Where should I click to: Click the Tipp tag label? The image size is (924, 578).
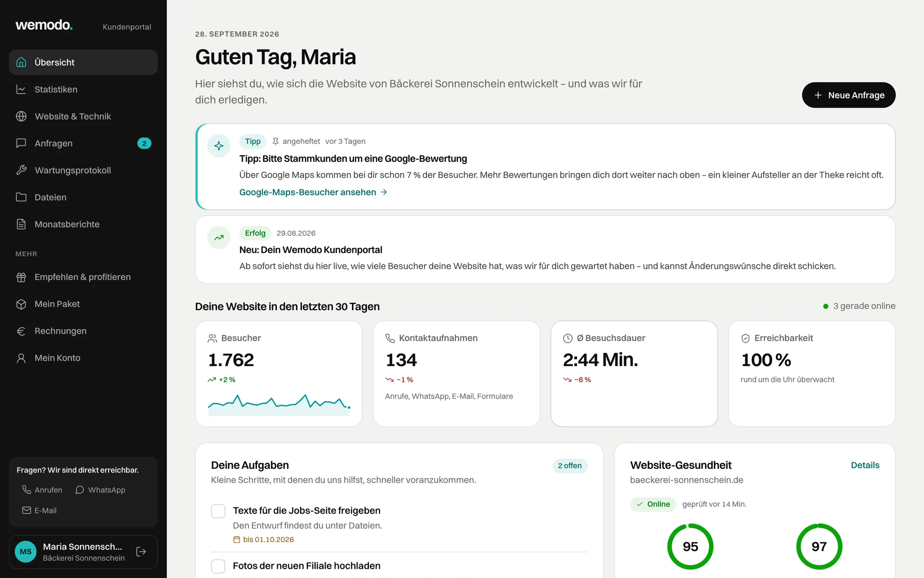[253, 141]
